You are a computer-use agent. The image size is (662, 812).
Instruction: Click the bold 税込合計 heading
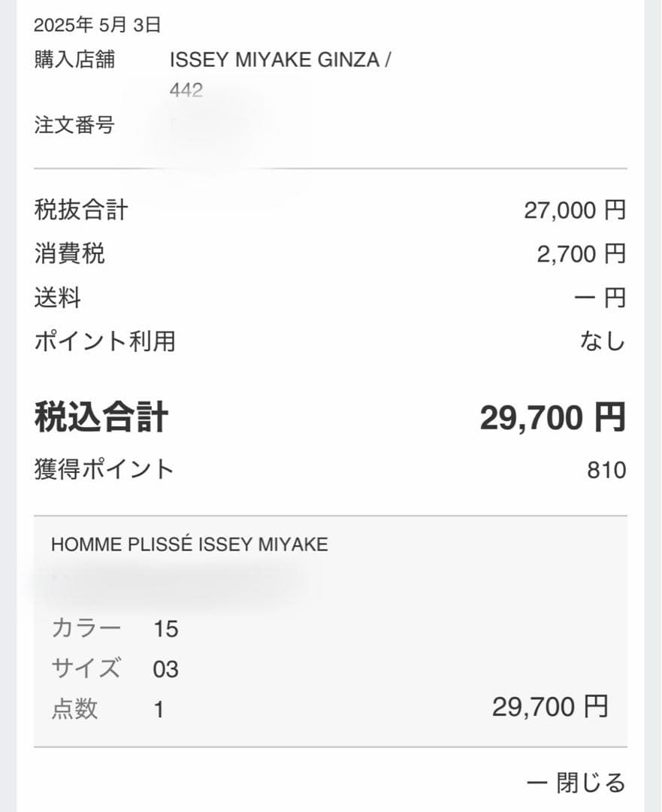(x=101, y=417)
